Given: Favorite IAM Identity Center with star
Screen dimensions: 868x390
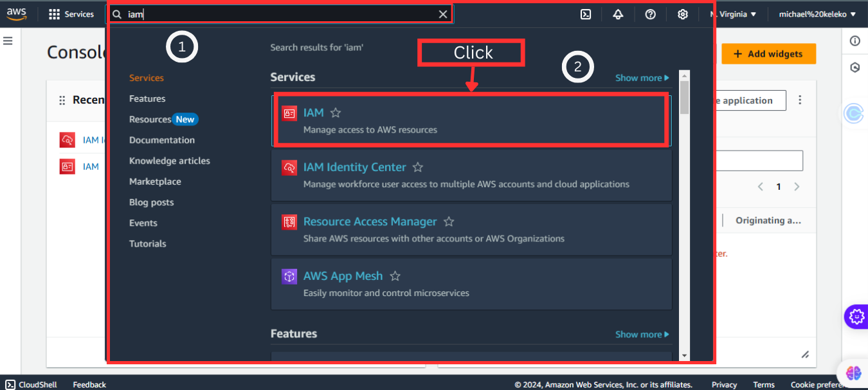Looking at the screenshot, I should click(418, 167).
